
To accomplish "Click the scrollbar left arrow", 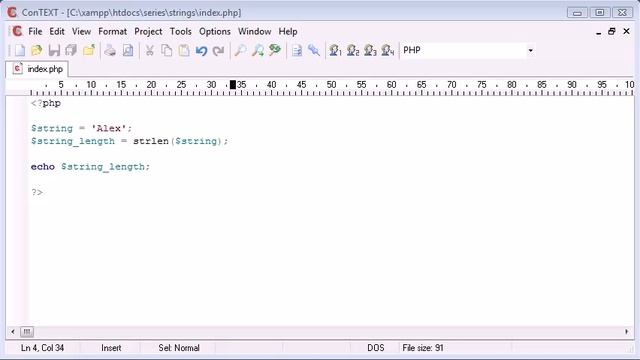I will tap(13, 332).
